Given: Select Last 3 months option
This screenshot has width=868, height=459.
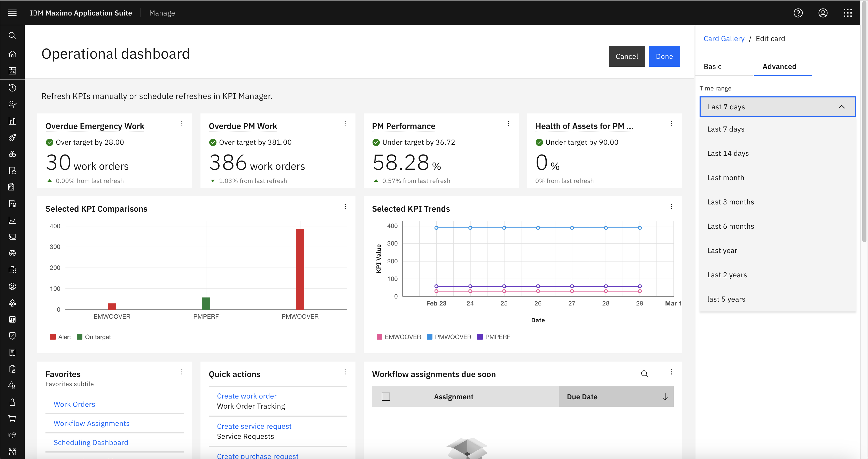Looking at the screenshot, I should (x=730, y=202).
